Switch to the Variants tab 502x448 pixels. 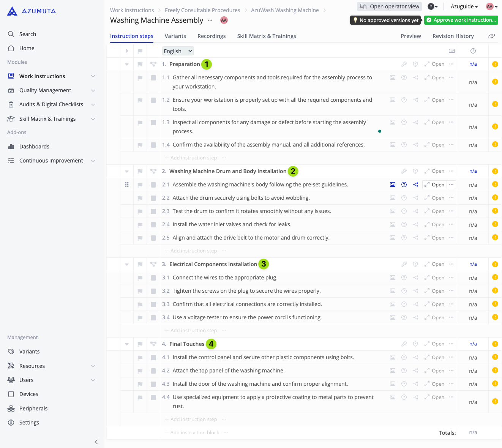point(175,36)
